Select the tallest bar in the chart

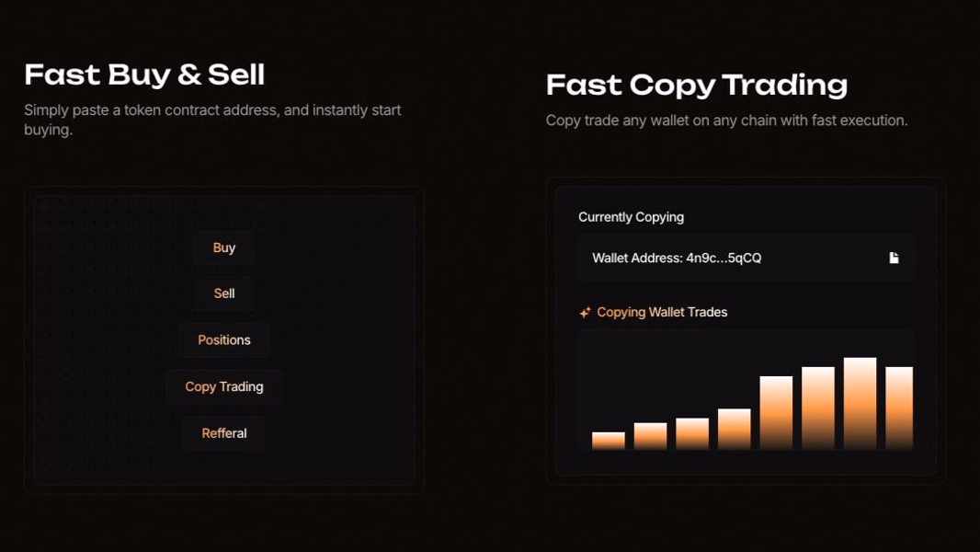860,403
